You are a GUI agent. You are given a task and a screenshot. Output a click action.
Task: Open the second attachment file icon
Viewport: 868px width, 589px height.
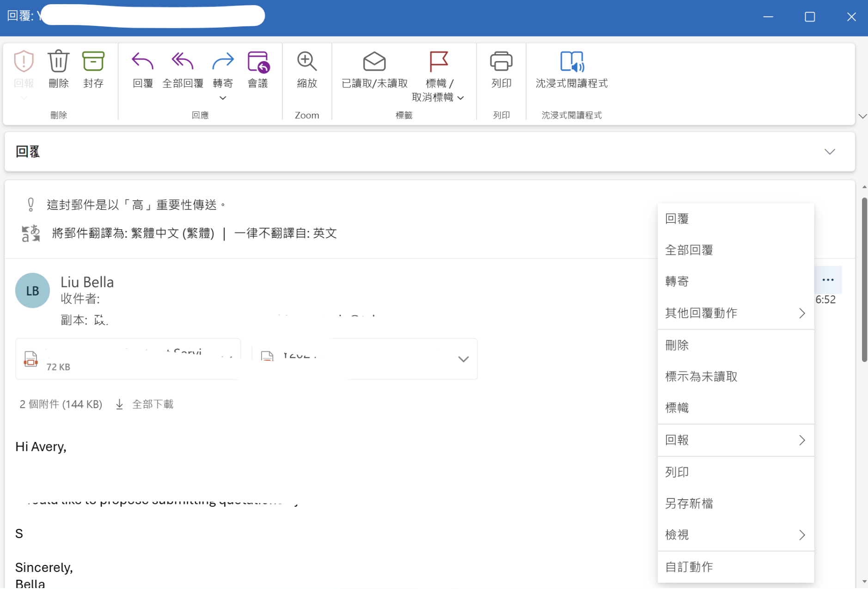click(267, 356)
